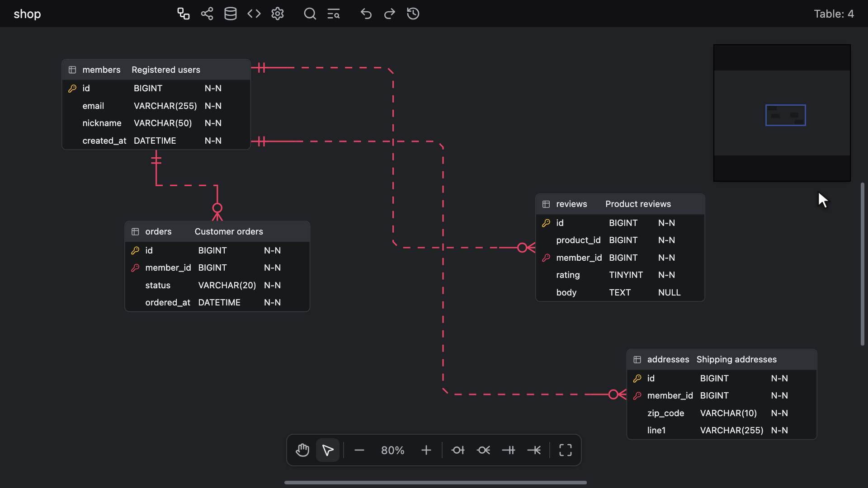
Task: Choose the zero-or-one relationship tool
Action: [458, 450]
